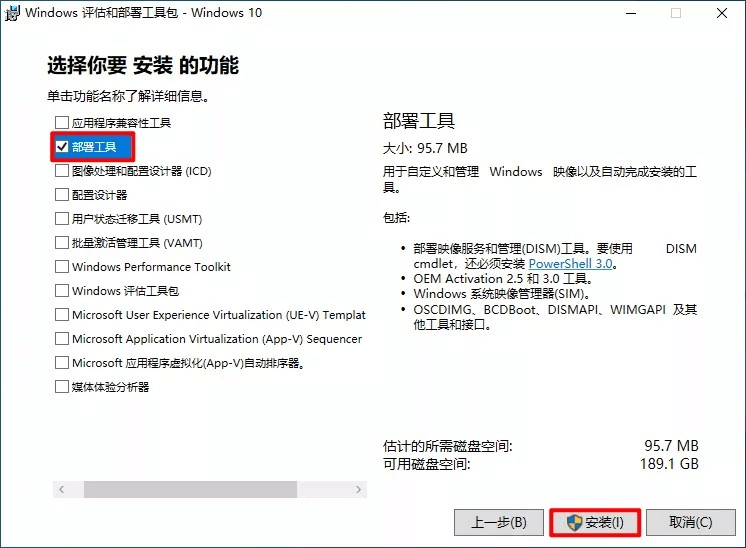Viewport: 746px width, 548px height.
Task: Uncheck the 部署工具 checkbox
Action: click(62, 147)
